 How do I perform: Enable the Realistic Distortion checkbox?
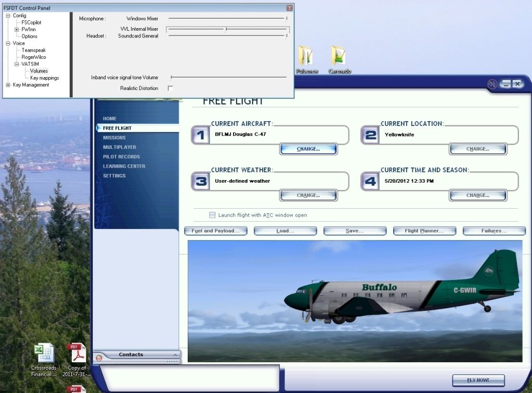[171, 88]
